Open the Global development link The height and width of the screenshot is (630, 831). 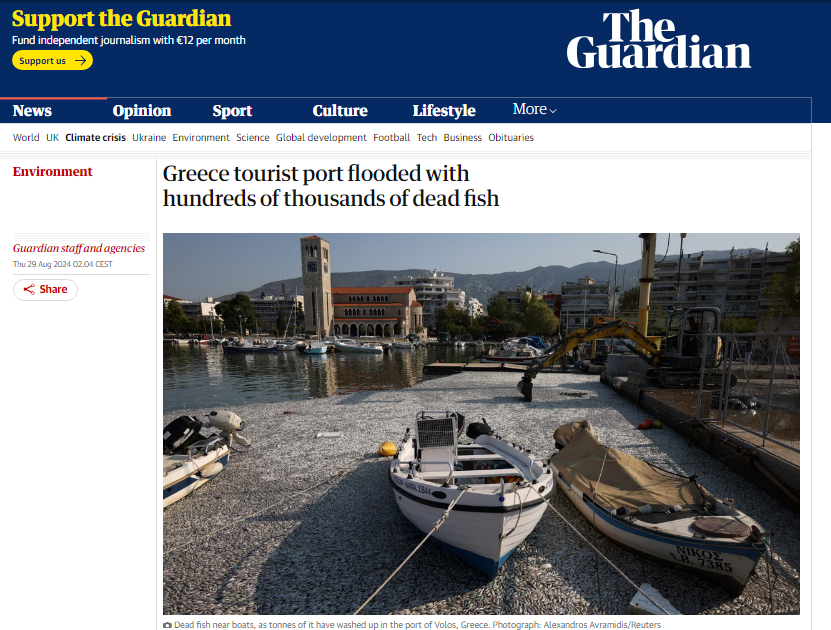(x=321, y=138)
